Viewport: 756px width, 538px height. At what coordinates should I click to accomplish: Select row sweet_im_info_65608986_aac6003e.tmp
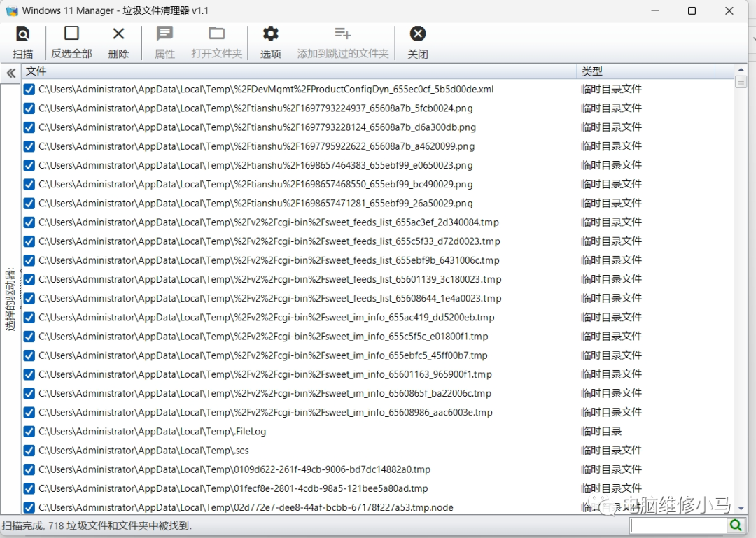(x=379, y=413)
